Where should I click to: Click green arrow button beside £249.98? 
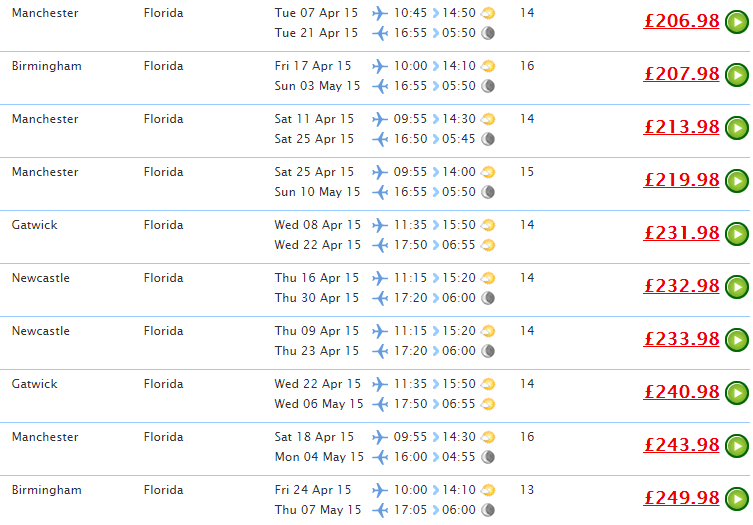pos(737,499)
